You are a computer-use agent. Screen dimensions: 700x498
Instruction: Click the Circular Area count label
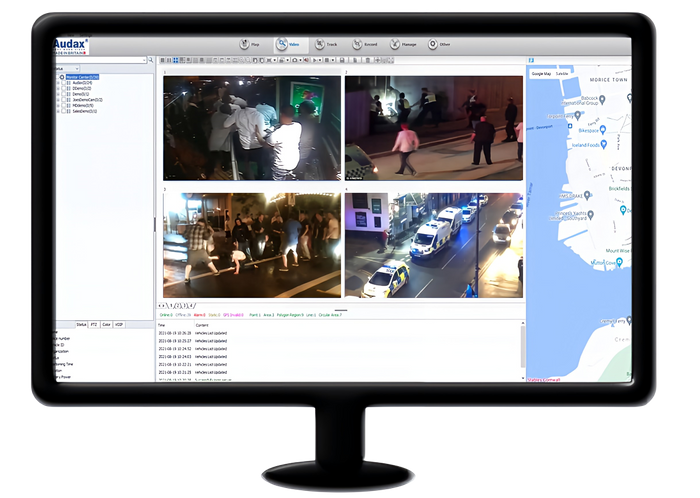[330, 315]
